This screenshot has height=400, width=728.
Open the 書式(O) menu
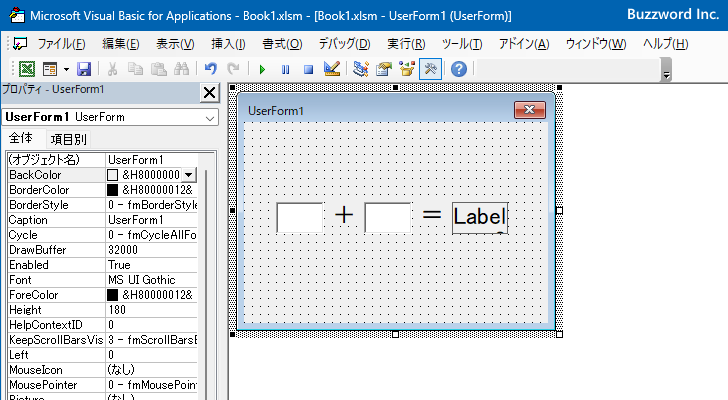(282, 44)
